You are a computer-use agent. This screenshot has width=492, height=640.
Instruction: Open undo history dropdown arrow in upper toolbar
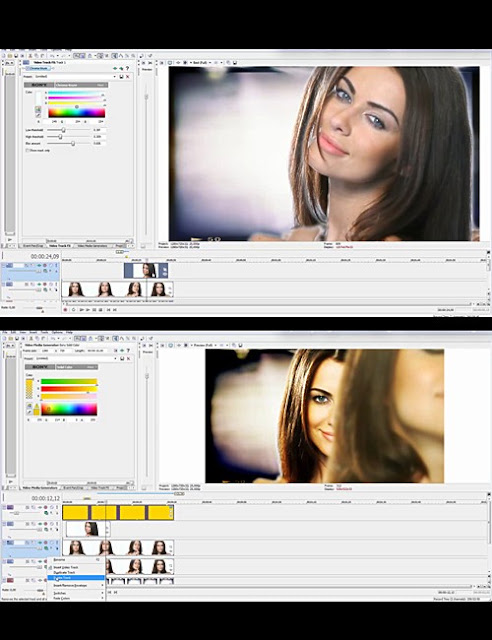pyautogui.click(x=57, y=56)
